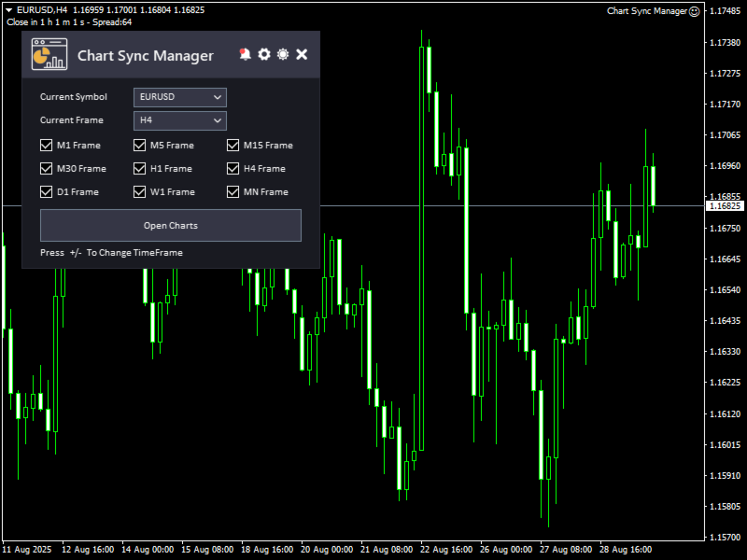Click the chart menu triangle beside EURUSD,H4

click(x=8, y=10)
